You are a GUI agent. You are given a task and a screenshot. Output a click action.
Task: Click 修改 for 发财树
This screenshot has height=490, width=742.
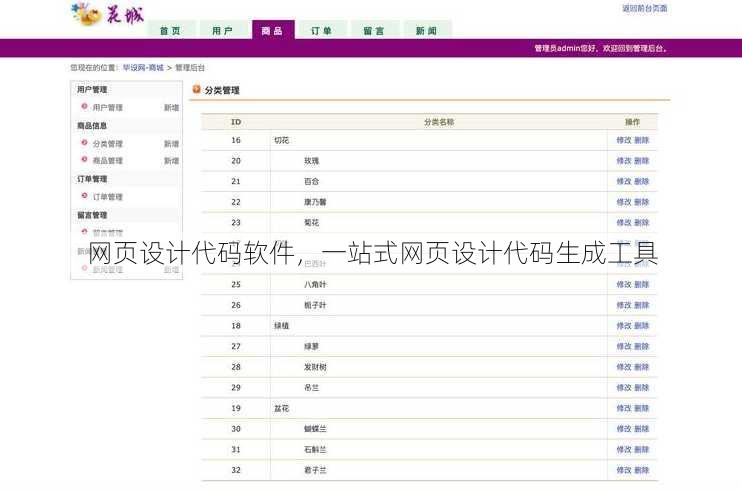tap(624, 367)
